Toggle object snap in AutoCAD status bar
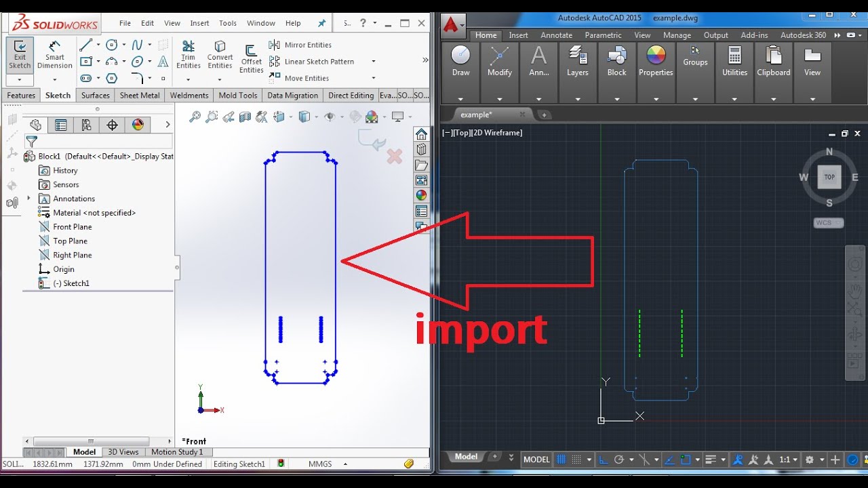868x488 pixels. click(685, 460)
